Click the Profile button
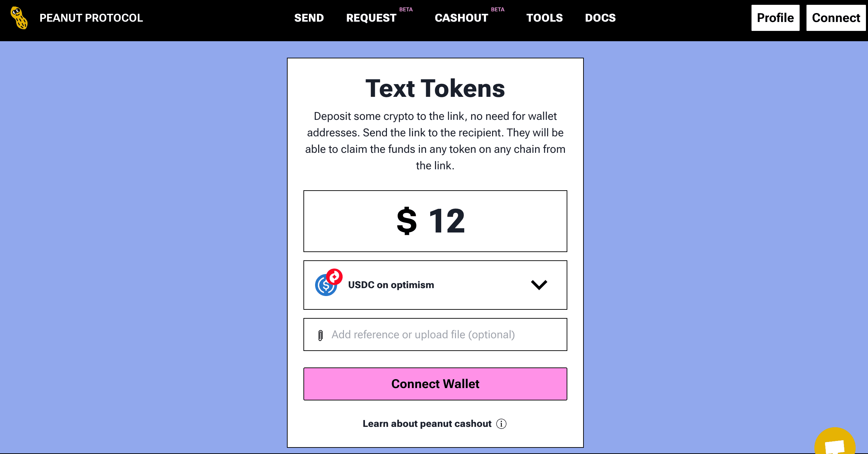 [775, 18]
